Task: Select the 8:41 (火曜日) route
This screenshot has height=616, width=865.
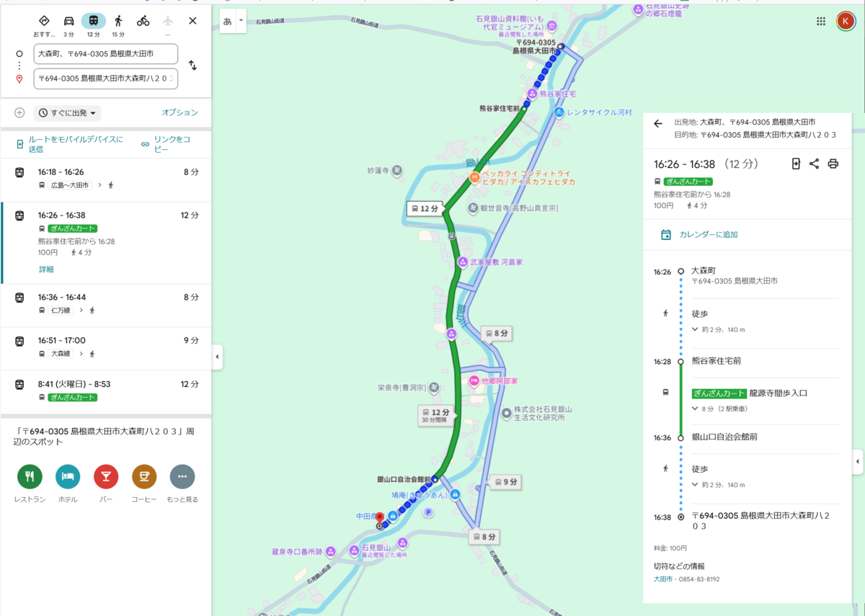Action: pos(106,391)
